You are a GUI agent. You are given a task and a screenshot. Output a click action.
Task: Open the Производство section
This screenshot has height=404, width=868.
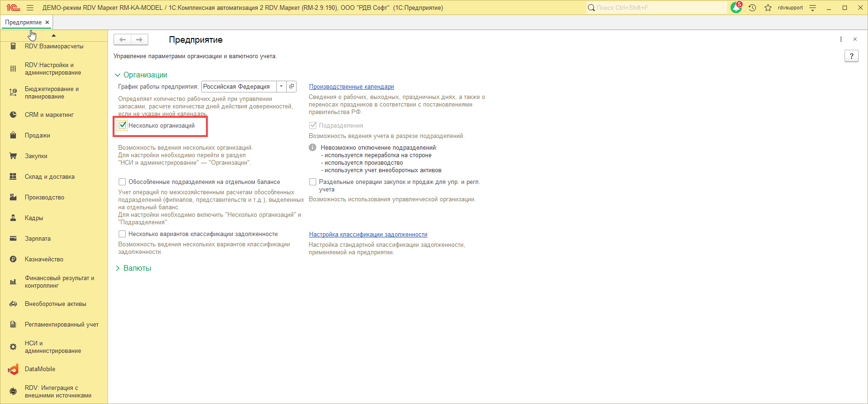[x=45, y=197]
